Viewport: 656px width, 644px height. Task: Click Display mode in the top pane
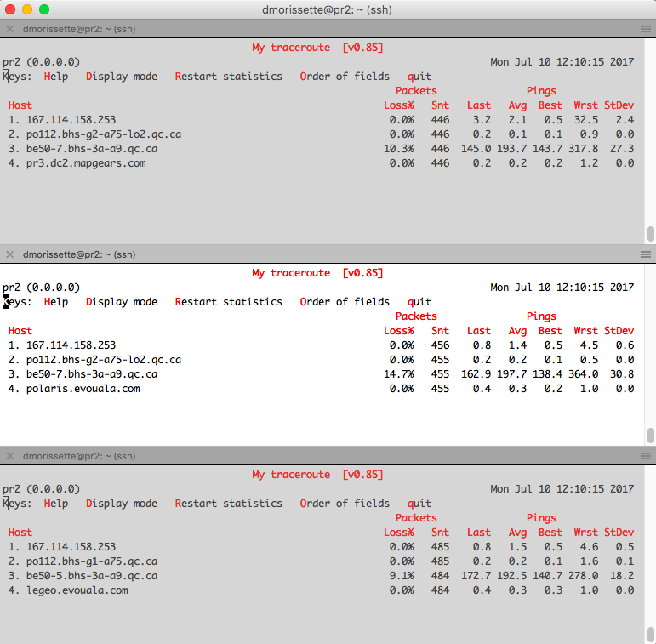click(122, 77)
